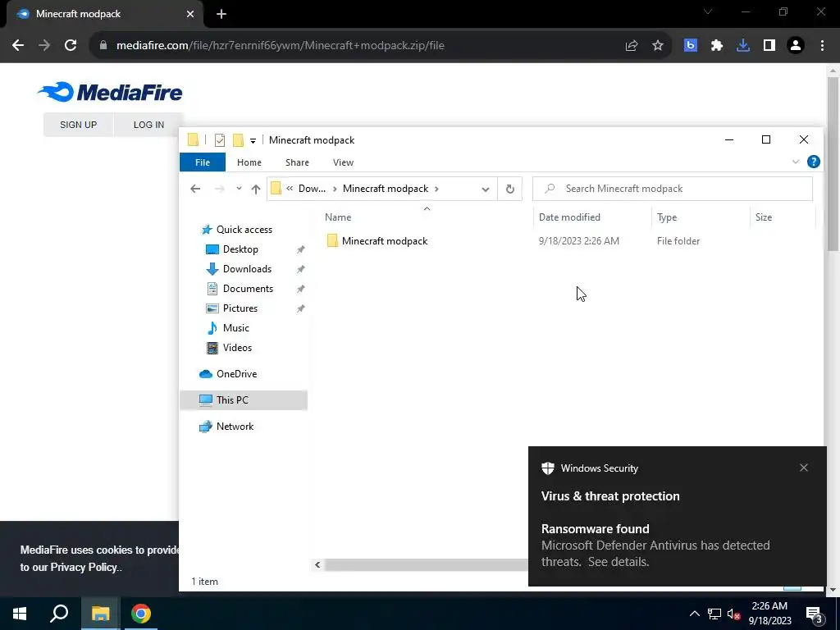
Task: Open the Action Center notifications icon
Action: [x=814, y=614]
